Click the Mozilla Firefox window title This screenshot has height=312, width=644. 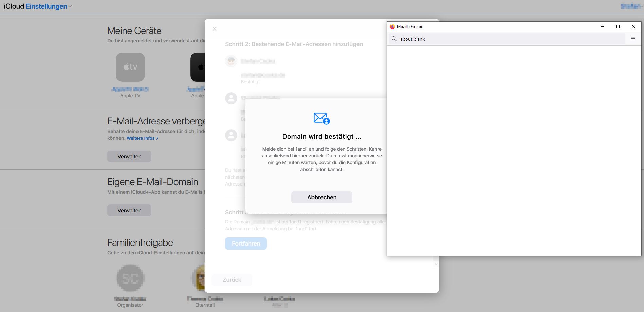click(x=410, y=26)
